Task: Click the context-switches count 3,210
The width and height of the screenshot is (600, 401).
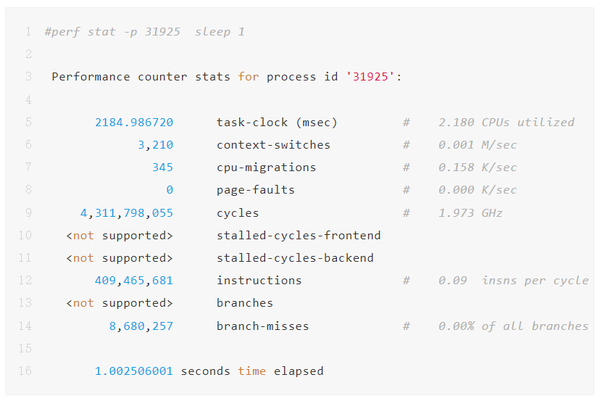Action: pyautogui.click(x=155, y=145)
